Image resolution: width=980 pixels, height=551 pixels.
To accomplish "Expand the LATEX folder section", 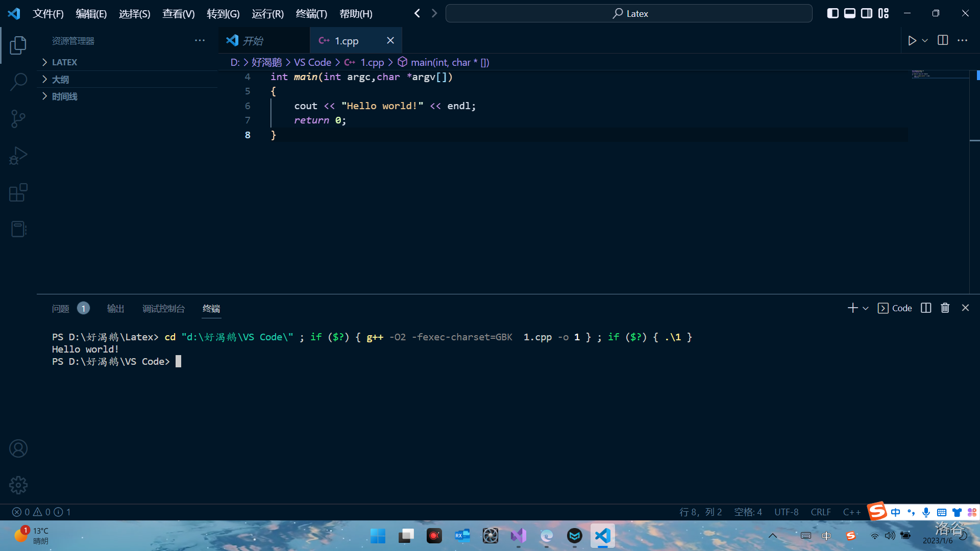I will pyautogui.click(x=64, y=62).
